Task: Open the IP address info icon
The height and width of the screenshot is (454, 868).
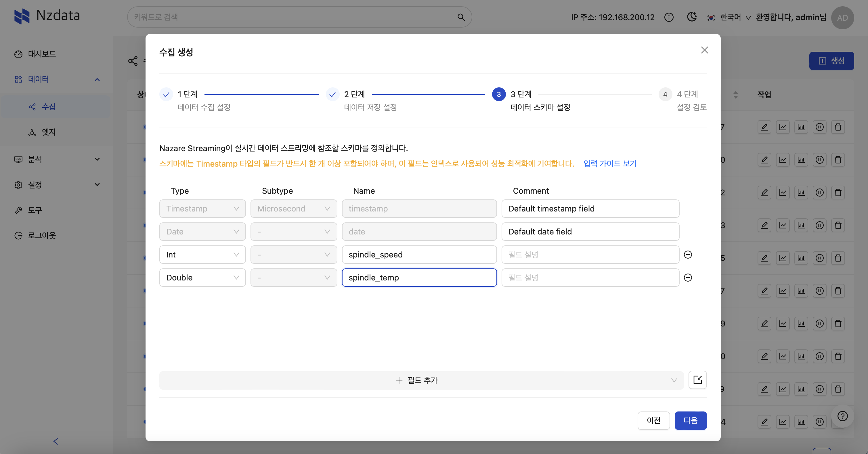Action: (x=669, y=17)
